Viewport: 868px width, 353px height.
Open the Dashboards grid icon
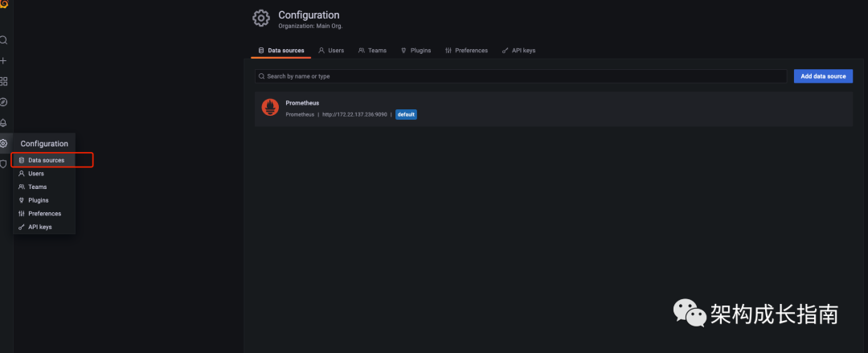coord(3,81)
